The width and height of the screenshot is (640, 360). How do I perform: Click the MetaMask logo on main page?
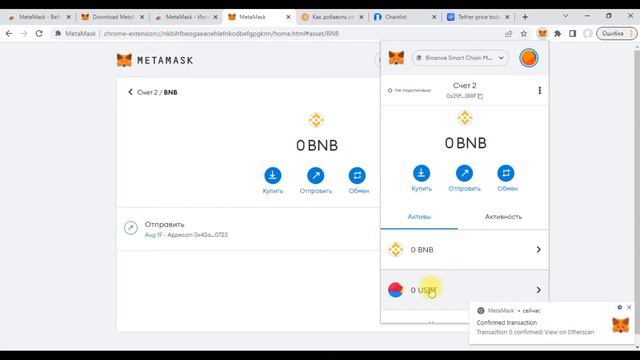155,60
